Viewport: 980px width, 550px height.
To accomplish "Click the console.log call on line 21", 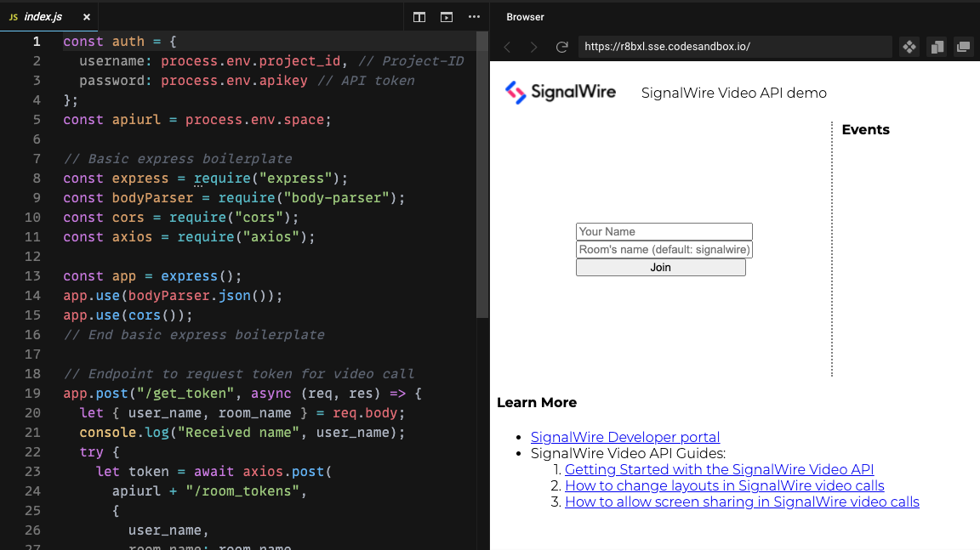I will point(242,433).
